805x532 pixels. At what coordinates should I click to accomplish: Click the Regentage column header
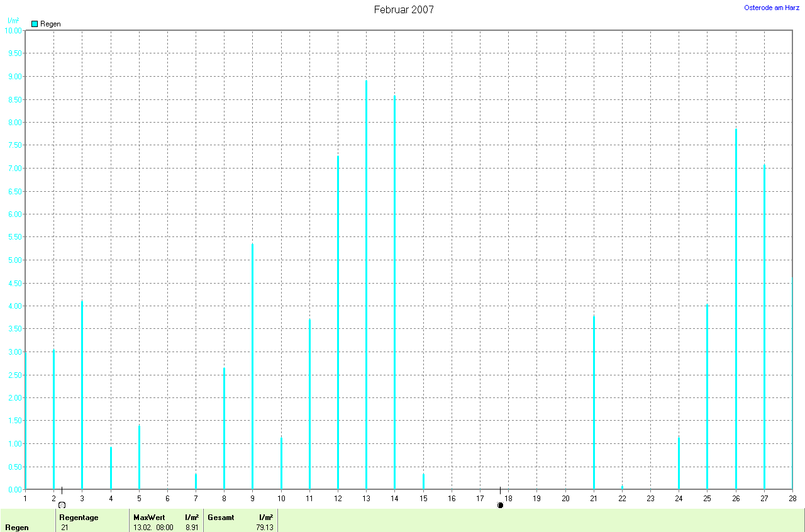point(79,517)
